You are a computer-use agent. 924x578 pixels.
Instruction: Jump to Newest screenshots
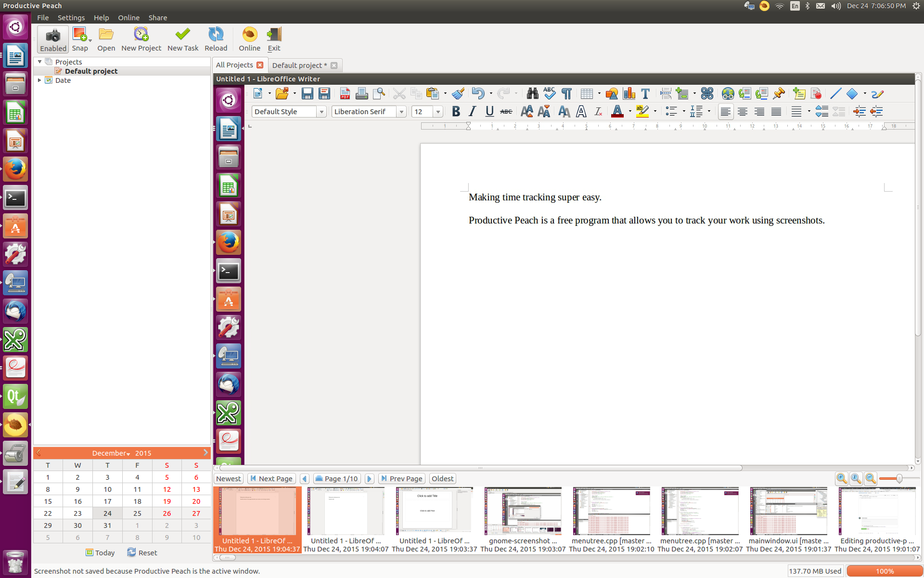[229, 479]
